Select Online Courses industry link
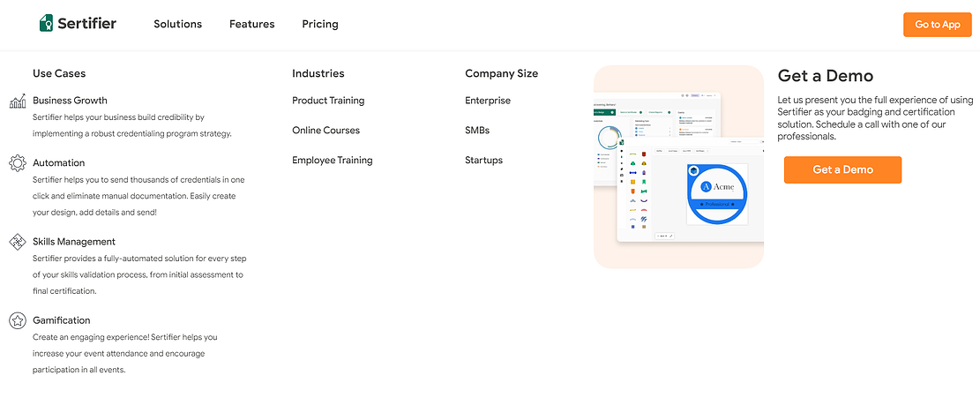Image resolution: width=980 pixels, height=398 pixels. click(x=325, y=131)
